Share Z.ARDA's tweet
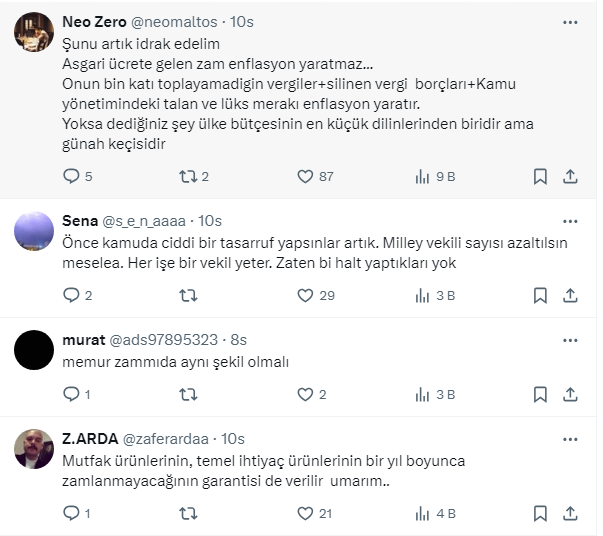The height and width of the screenshot is (536, 603). (570, 513)
